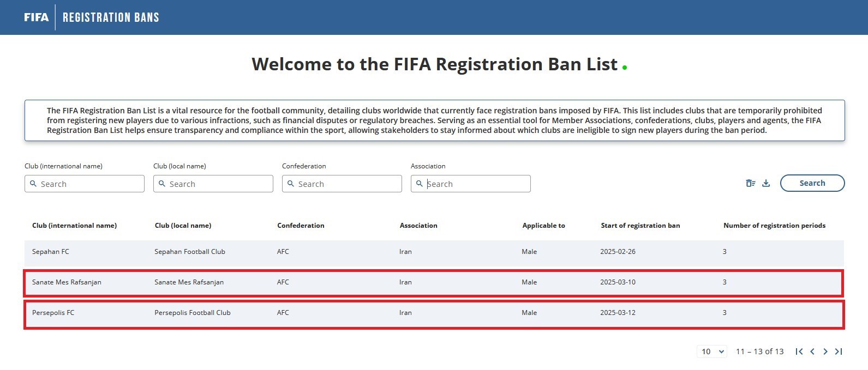Image resolution: width=868 pixels, height=370 pixels.
Task: Go to next page of results
Action: 825,351
